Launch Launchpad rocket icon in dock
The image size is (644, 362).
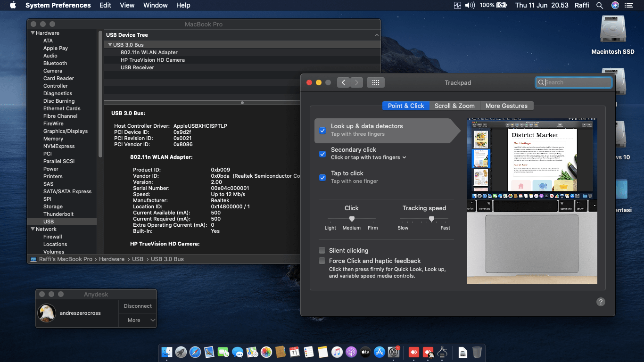(x=181, y=352)
